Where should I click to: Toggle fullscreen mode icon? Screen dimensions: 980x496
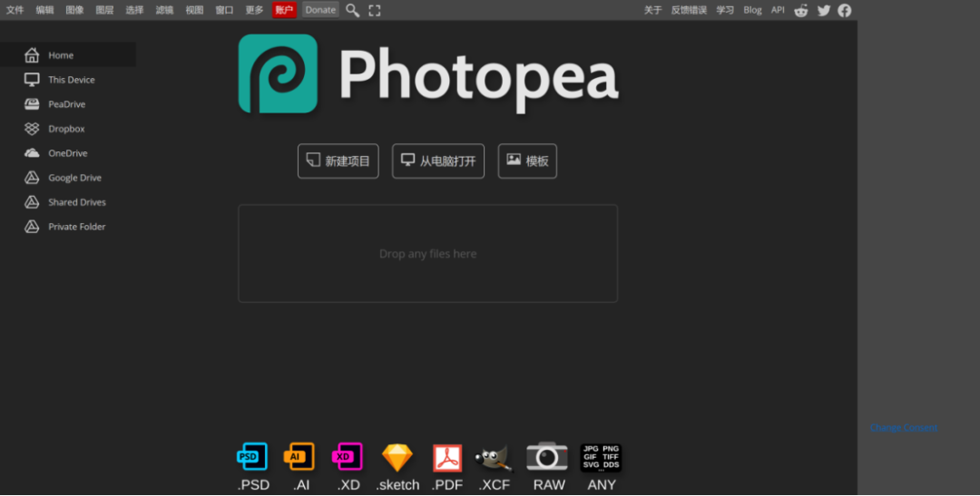click(x=375, y=11)
